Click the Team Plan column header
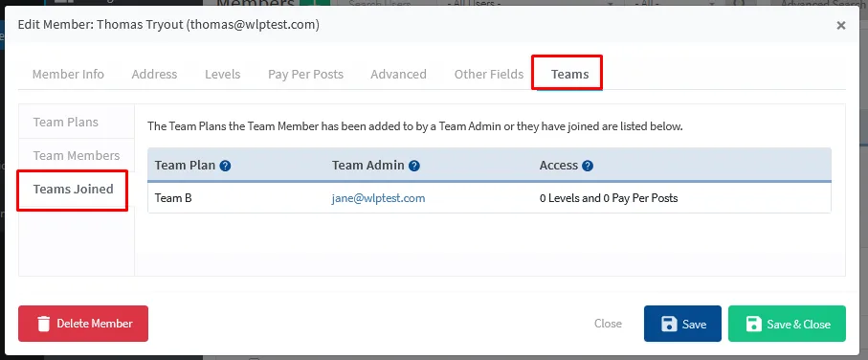Viewport: 868px width, 360px height. (185, 165)
